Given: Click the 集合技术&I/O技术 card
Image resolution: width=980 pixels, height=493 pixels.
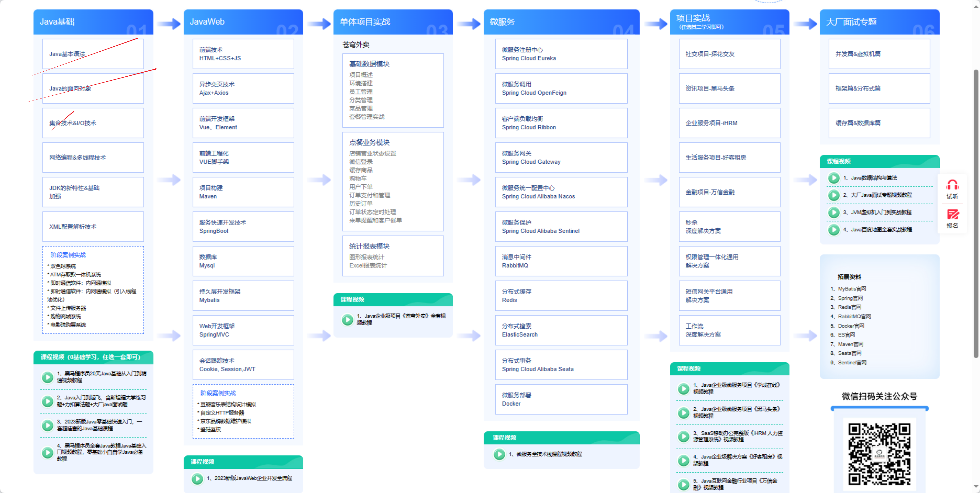Looking at the screenshot, I should pyautogui.click(x=93, y=123).
